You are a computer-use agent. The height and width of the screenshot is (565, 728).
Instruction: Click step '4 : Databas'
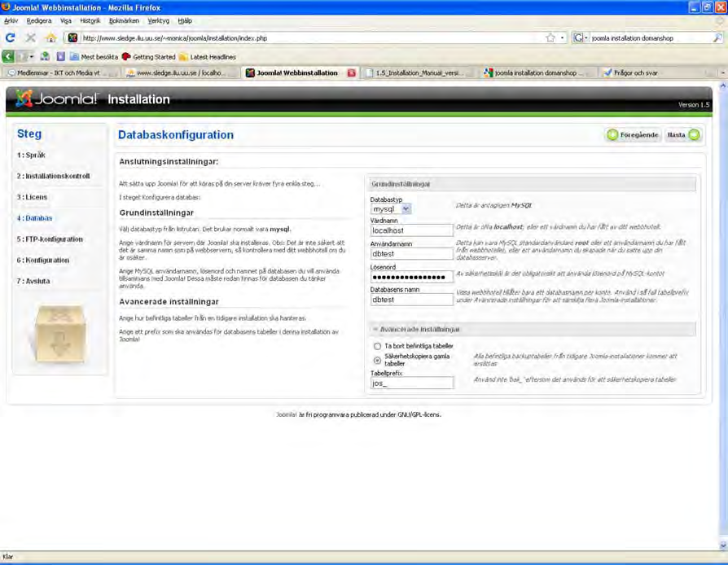[35, 217]
